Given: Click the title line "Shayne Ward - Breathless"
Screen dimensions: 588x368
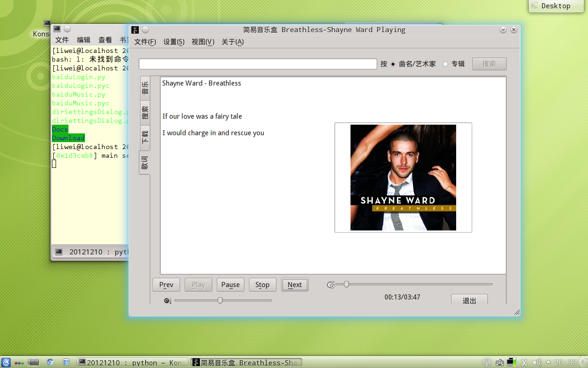Looking at the screenshot, I should (x=202, y=83).
